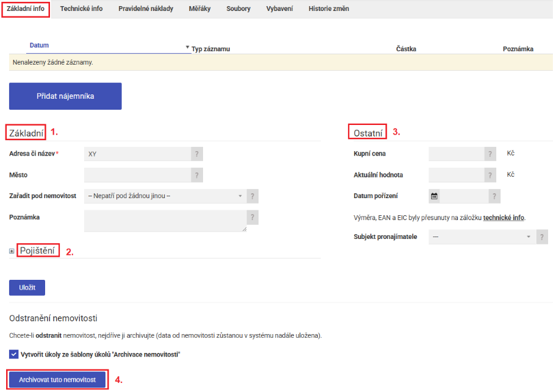Open the Zařadit pod nemovitost dropdown
This screenshot has width=553, height=392.
point(165,196)
